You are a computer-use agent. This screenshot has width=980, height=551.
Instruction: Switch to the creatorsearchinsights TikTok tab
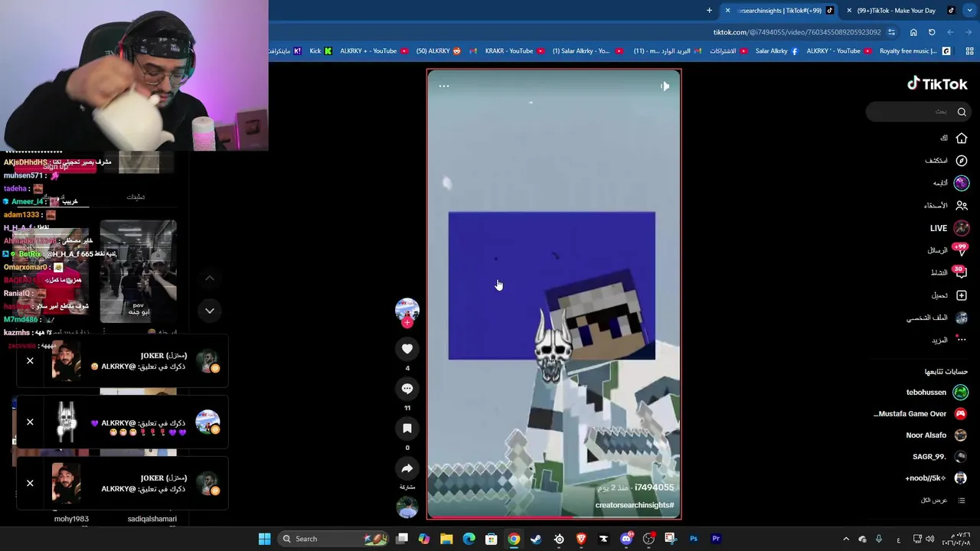pyautogui.click(x=780, y=11)
